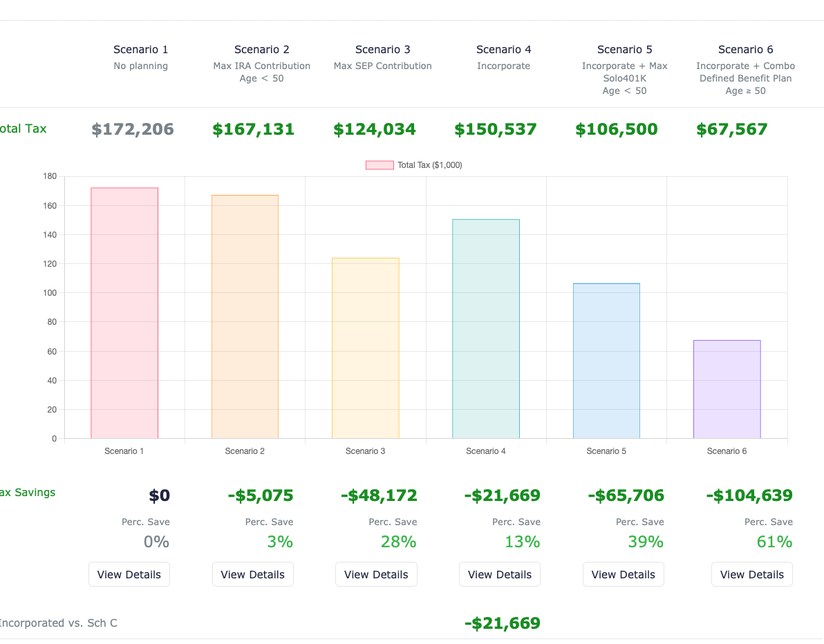
Task: Click View Details for 28% savings scenario
Action: (376, 574)
